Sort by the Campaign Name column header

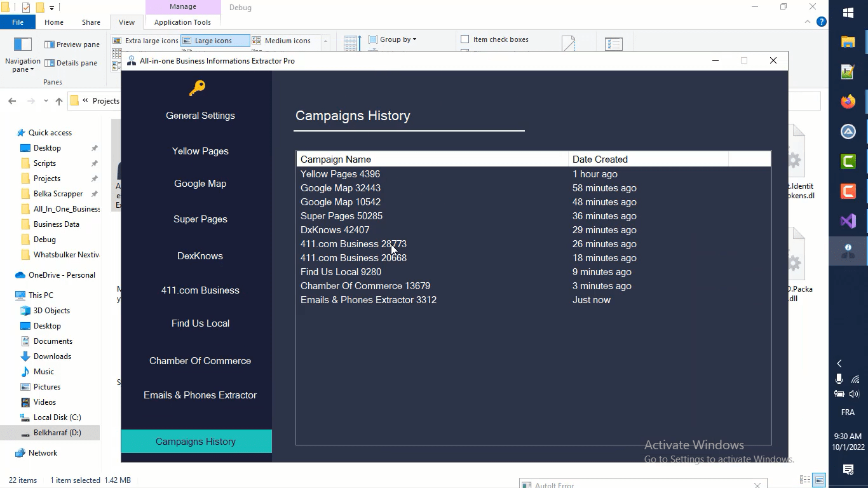(432, 159)
